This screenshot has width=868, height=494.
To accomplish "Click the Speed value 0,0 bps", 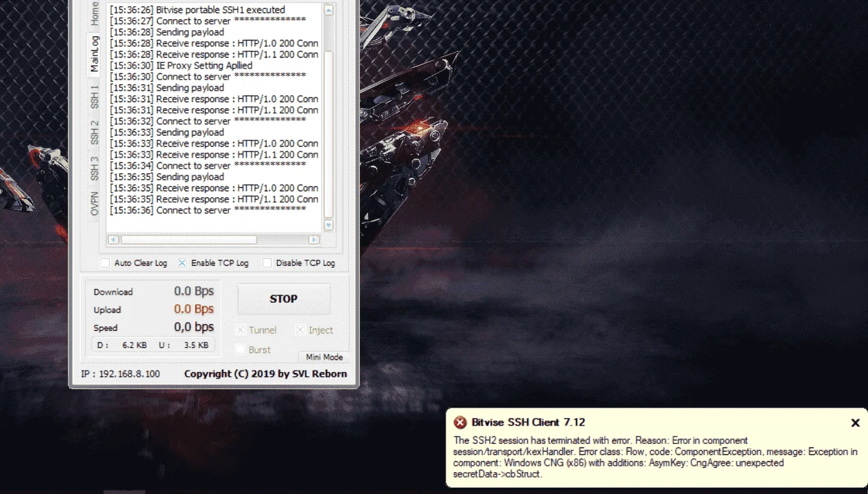I will click(194, 327).
